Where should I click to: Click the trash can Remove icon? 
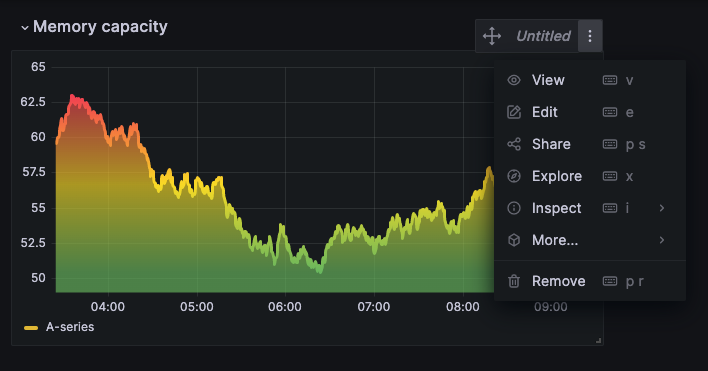pos(514,281)
